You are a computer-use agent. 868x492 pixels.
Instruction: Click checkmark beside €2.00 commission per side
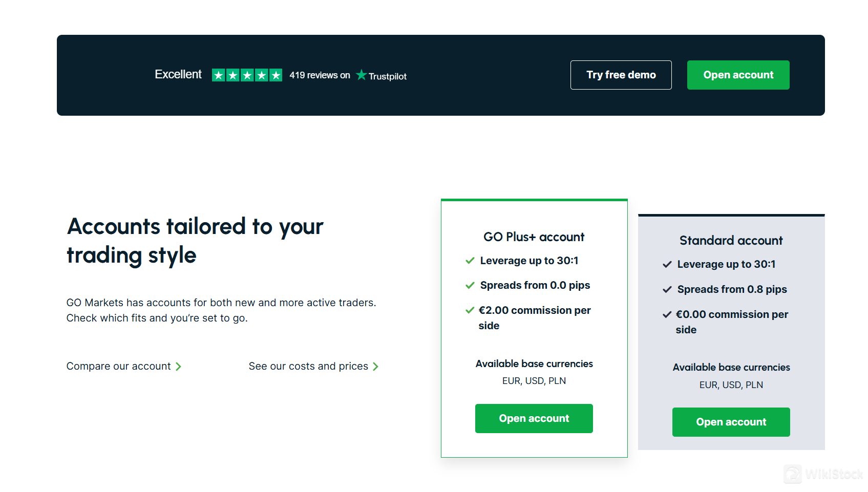pyautogui.click(x=470, y=310)
